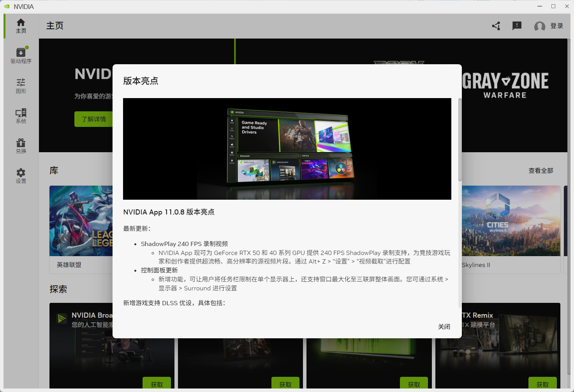Click the 了解详情 green button
The width and height of the screenshot is (574, 392).
93,119
